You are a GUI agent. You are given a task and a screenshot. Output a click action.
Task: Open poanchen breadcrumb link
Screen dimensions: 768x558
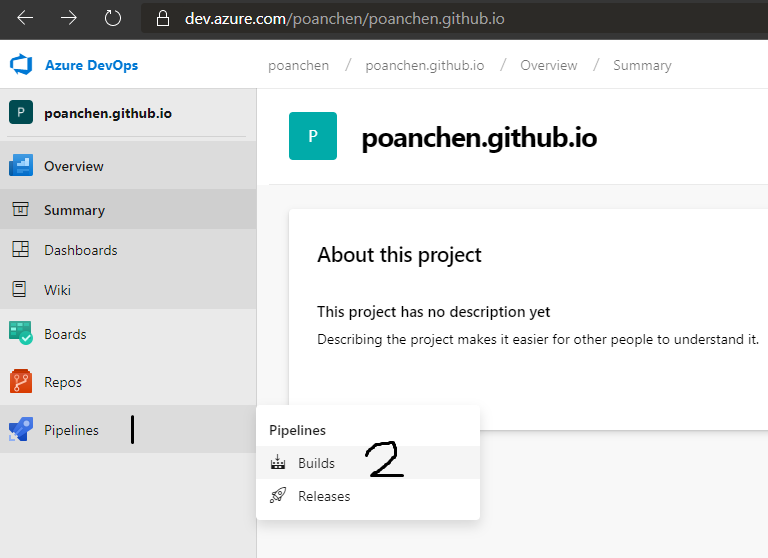tap(298, 65)
